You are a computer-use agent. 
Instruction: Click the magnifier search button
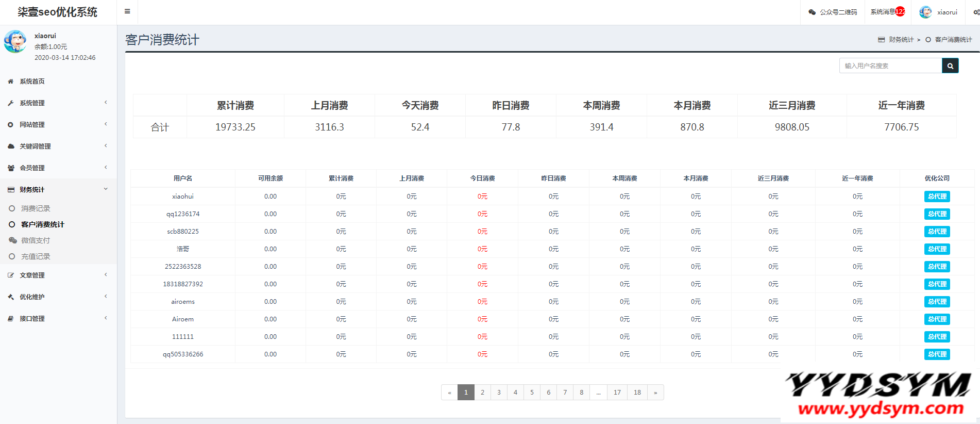tap(950, 66)
